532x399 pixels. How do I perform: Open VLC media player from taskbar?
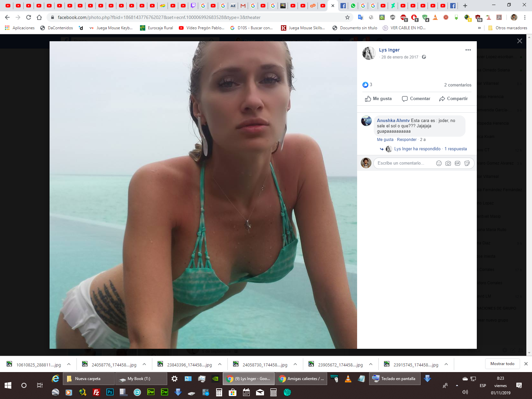(x=348, y=379)
